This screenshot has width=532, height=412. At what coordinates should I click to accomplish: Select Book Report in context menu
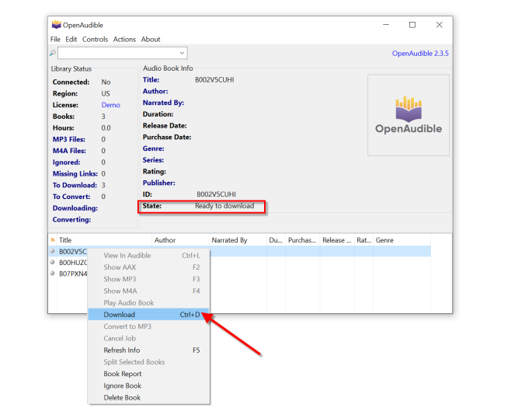[148, 374]
